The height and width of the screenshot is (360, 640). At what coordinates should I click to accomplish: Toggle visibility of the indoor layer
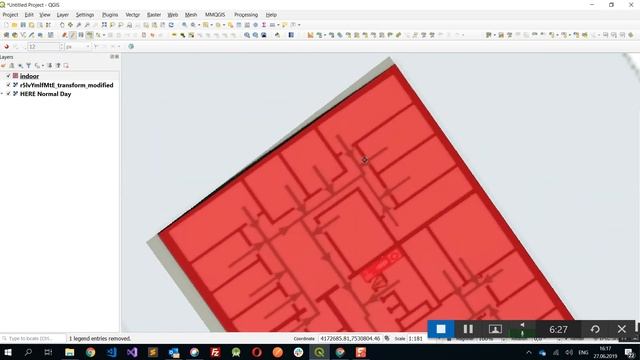(8, 76)
